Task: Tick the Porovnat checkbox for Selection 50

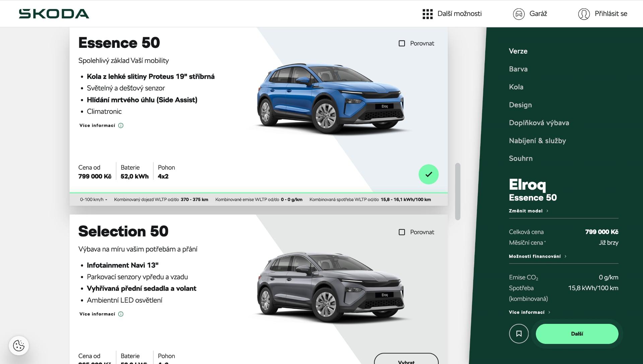Action: [402, 232]
